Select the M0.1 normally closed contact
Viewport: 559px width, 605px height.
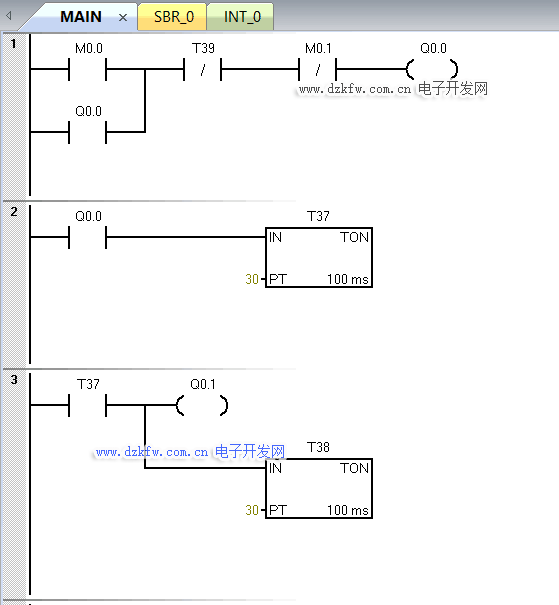pos(317,69)
